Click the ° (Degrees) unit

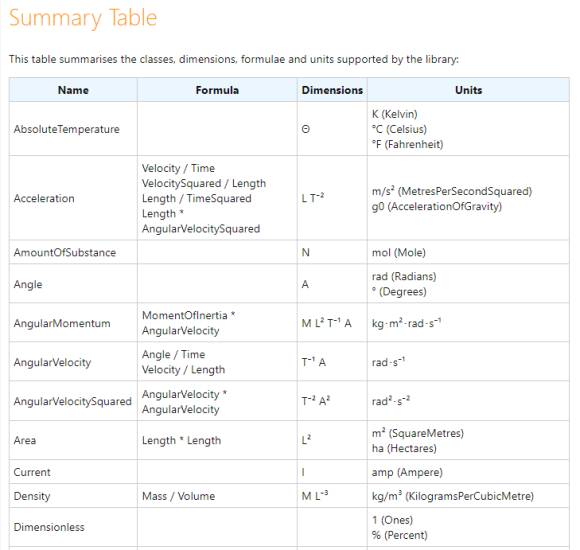399,292
